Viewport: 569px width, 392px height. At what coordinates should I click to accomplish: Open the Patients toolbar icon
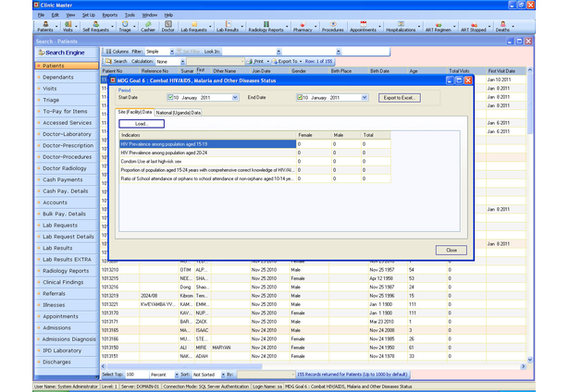45,26
